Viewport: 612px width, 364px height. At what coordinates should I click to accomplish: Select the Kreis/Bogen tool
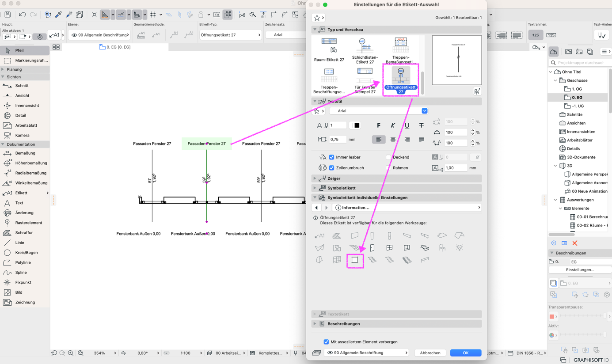click(x=25, y=253)
